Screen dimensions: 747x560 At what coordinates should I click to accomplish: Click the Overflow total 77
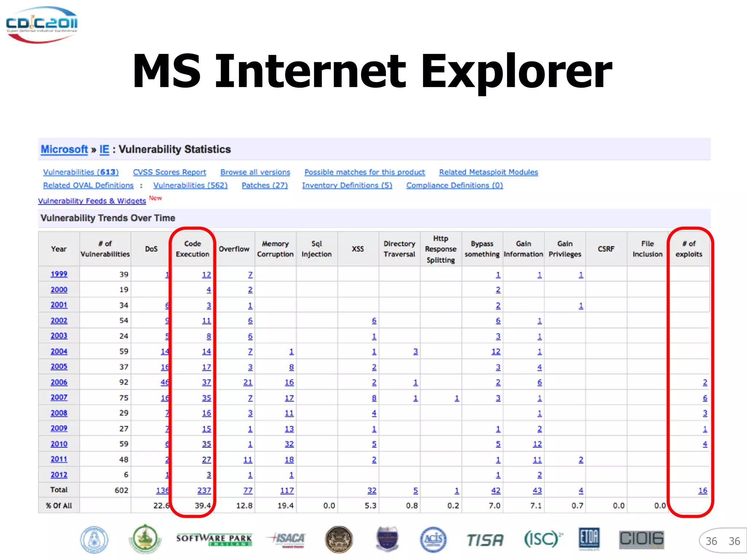[x=248, y=491]
